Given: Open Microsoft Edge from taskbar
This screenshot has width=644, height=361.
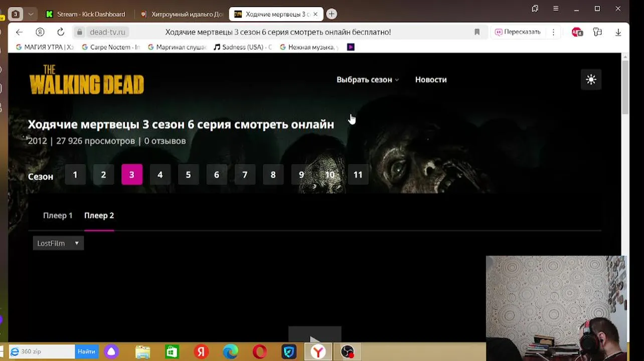Looking at the screenshot, I should (231, 352).
